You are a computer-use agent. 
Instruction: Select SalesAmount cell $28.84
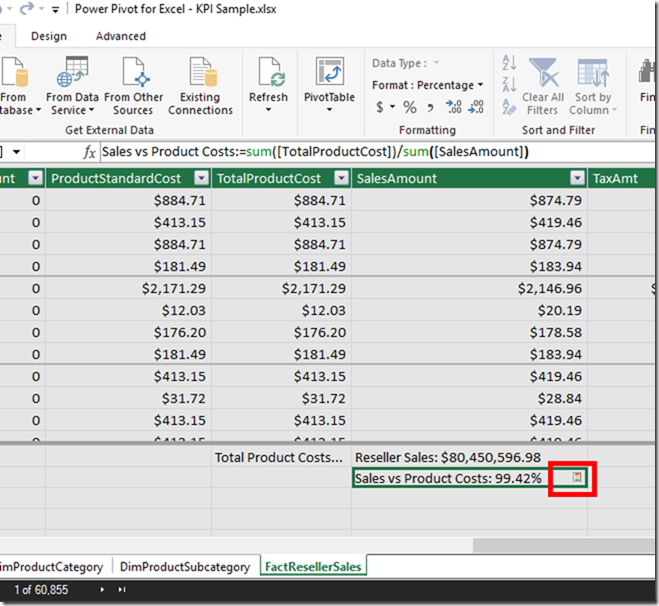pyautogui.click(x=469, y=398)
